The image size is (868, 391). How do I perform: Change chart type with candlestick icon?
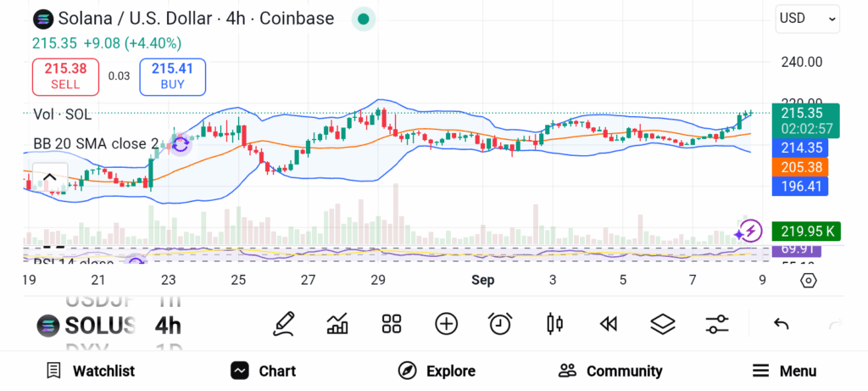click(555, 323)
